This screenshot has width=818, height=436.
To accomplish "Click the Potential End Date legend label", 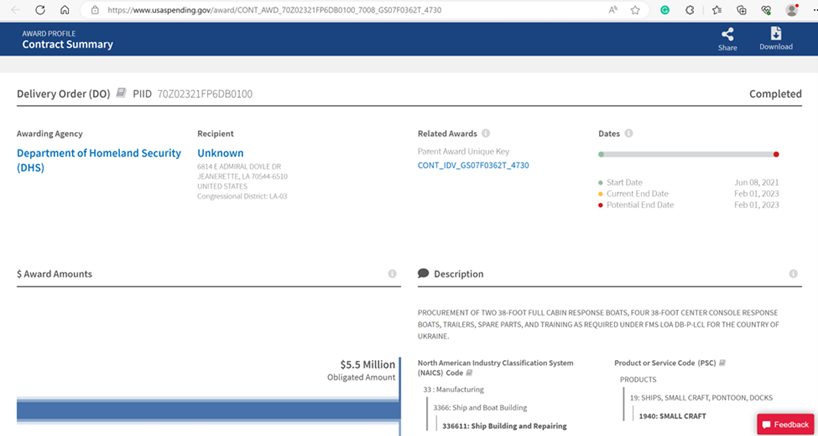I will point(640,205).
